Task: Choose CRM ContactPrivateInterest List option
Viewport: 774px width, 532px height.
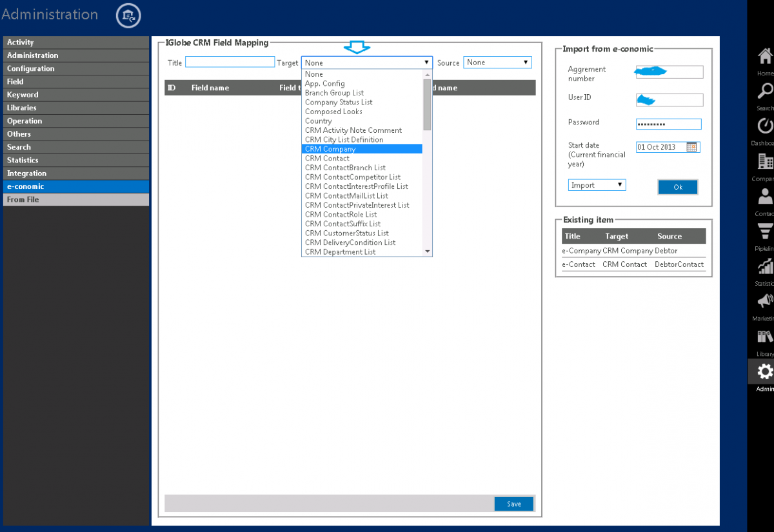Action: point(362,205)
